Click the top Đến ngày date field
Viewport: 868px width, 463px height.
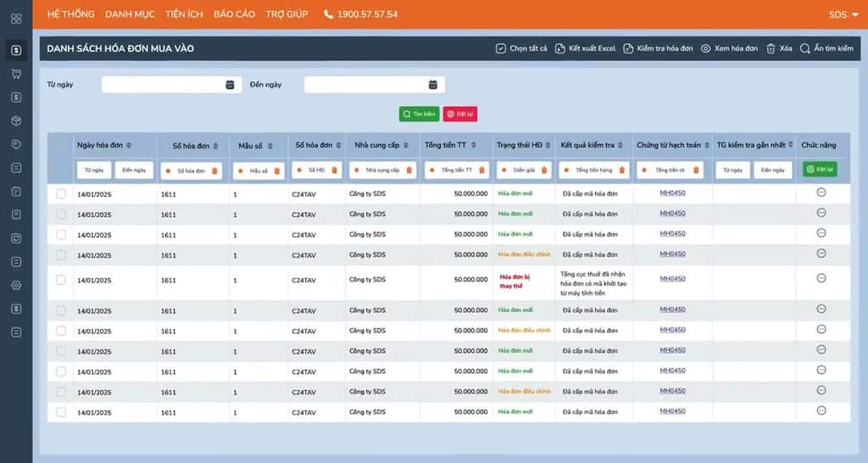click(x=374, y=85)
